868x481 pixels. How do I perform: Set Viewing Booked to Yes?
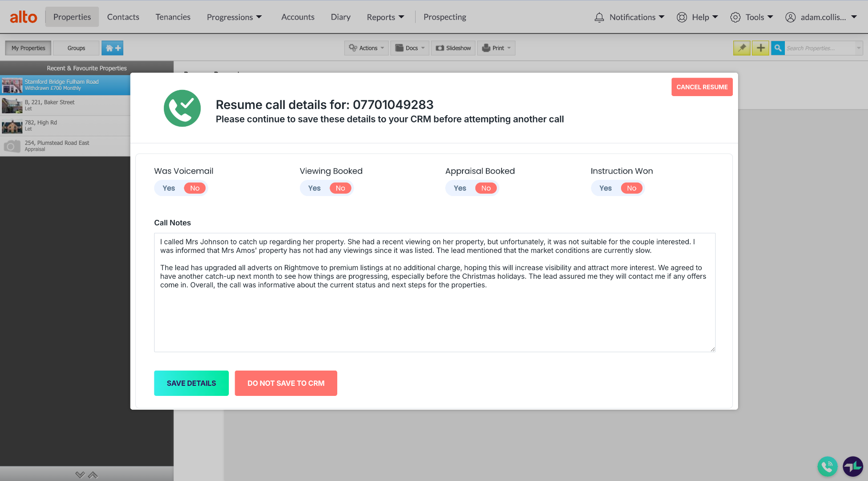pos(314,188)
